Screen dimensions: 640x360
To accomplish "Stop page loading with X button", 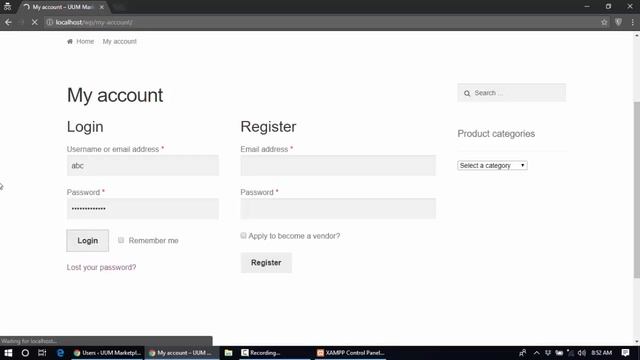I will coord(34,22).
